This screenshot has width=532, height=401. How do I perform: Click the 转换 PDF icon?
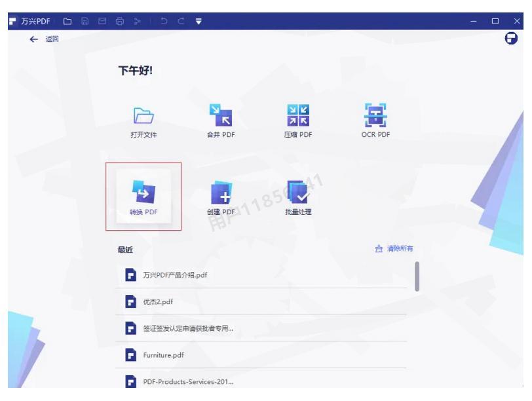(x=143, y=192)
